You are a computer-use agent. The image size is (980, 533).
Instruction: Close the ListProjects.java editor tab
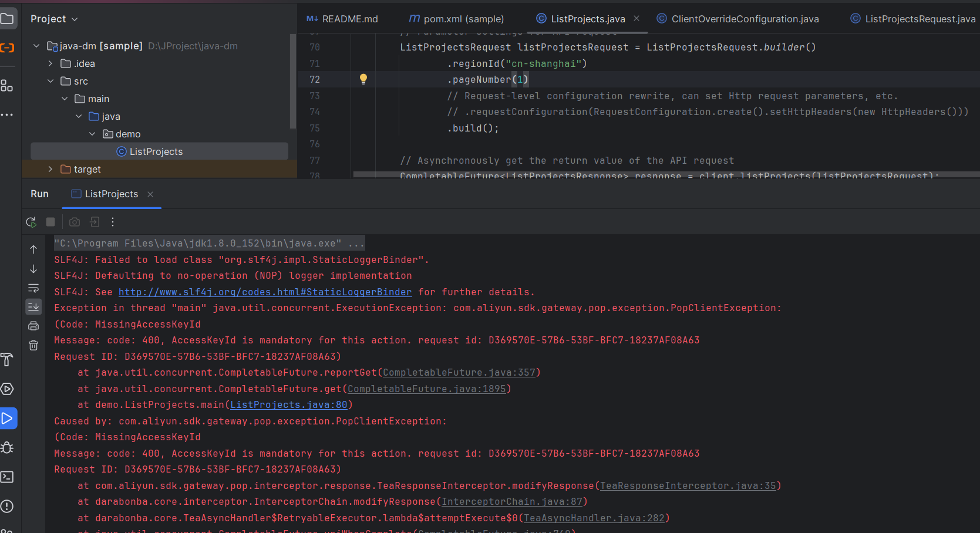(x=637, y=19)
